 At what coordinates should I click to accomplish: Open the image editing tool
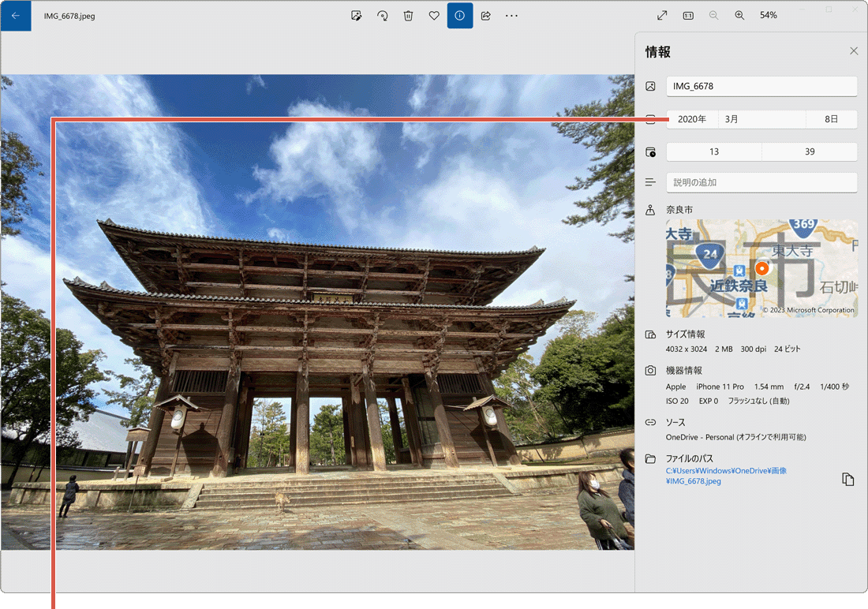click(356, 15)
